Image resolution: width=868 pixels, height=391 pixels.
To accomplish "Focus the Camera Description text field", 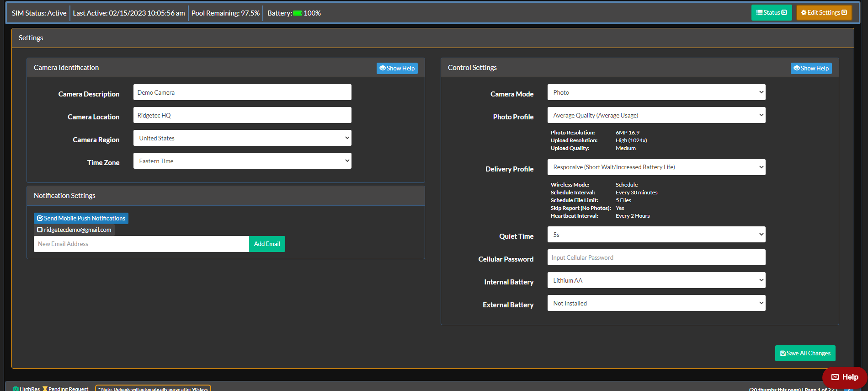I will coord(242,92).
